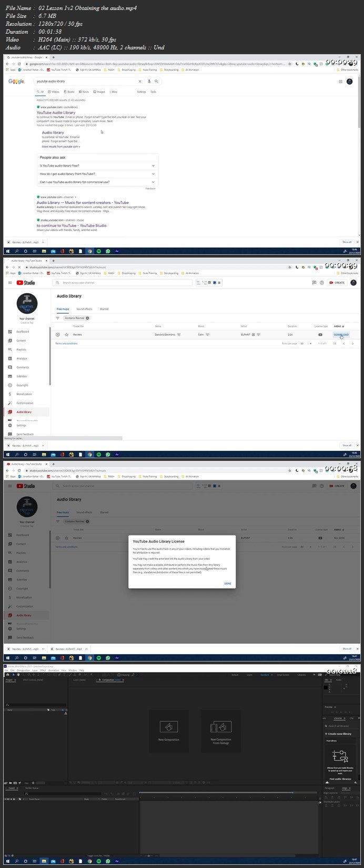
Task: Star the Ravines track in undimmed Studio frame
Action: [x=66, y=335]
